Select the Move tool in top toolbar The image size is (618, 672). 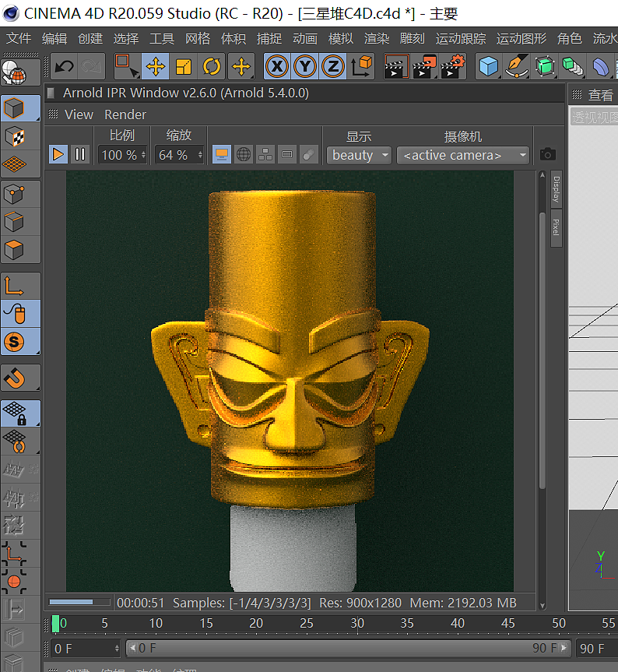[156, 66]
